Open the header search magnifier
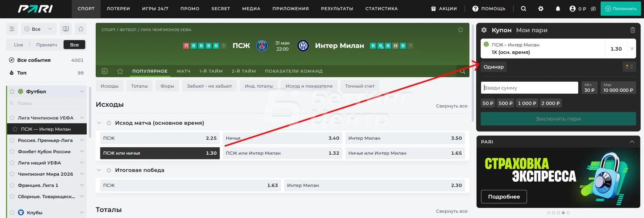This screenshot has width=644, height=218. (523, 9)
